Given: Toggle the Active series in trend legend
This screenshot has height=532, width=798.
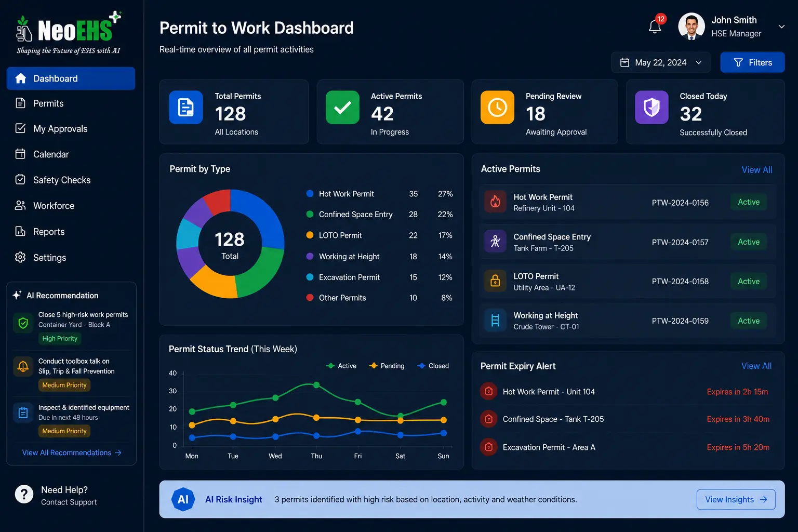Looking at the screenshot, I should 341,366.
